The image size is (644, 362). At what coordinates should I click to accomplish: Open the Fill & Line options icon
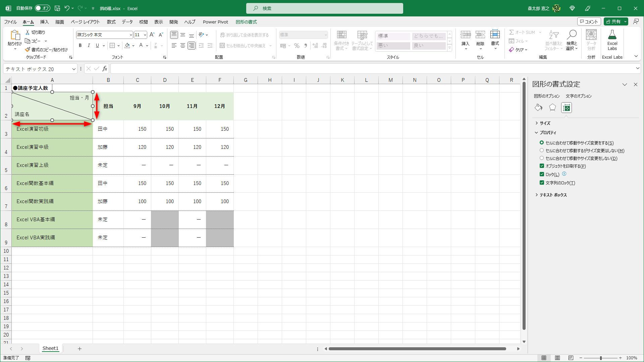538,108
